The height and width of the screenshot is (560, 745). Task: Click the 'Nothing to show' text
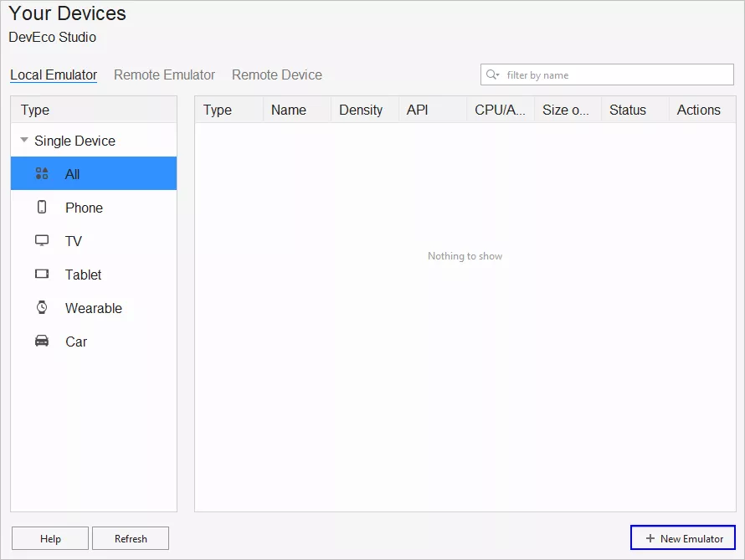(465, 256)
